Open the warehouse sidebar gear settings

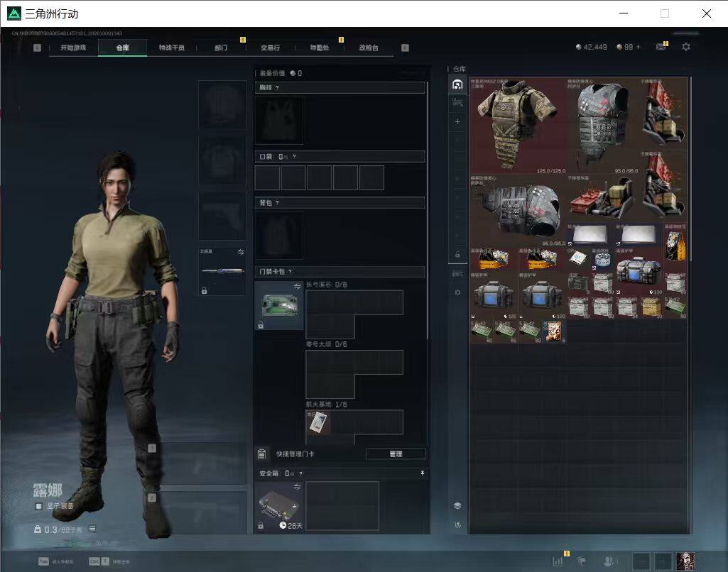tap(458, 292)
